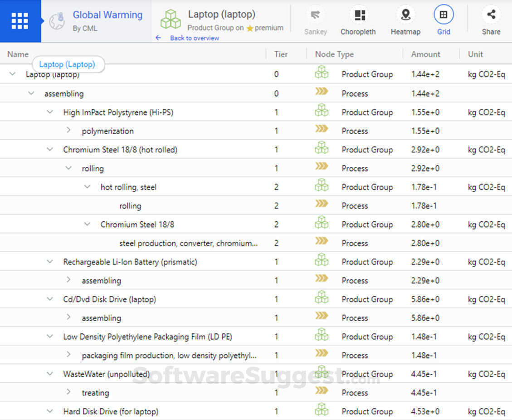The height and width of the screenshot is (420, 512).
Task: Collapse the Cd/Dvd Disk Drive row
Action: pos(50,299)
